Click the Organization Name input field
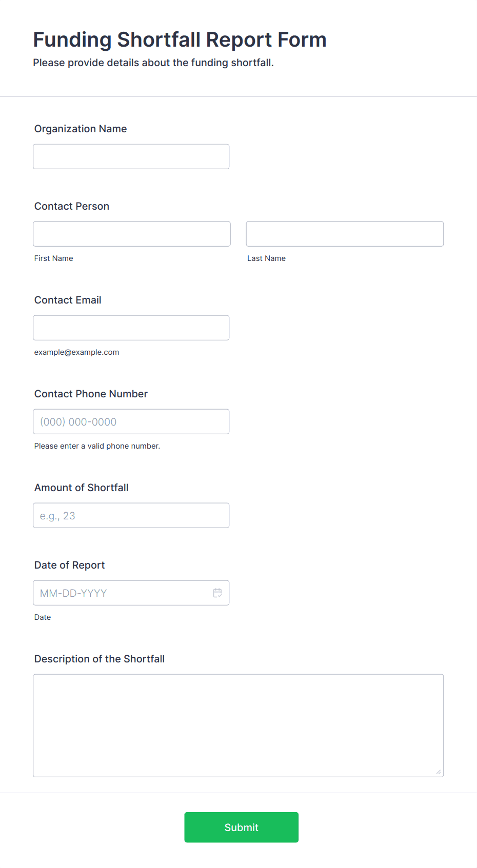 pyautogui.click(x=131, y=156)
